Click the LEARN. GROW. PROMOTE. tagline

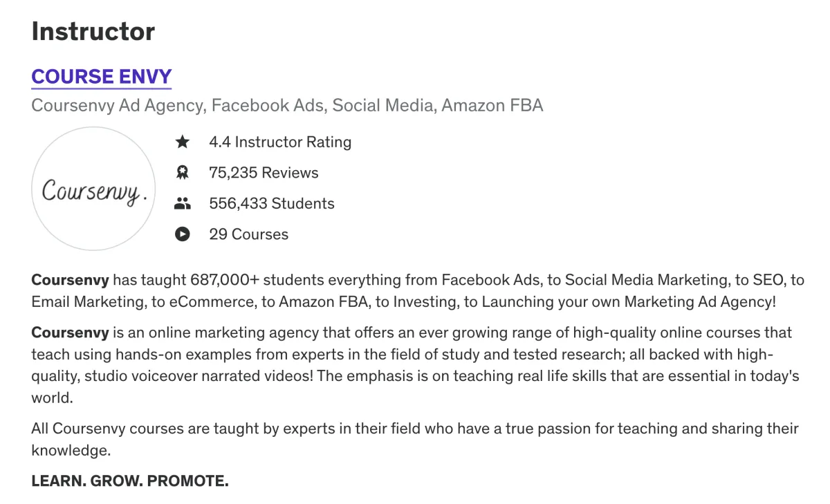pyautogui.click(x=130, y=480)
